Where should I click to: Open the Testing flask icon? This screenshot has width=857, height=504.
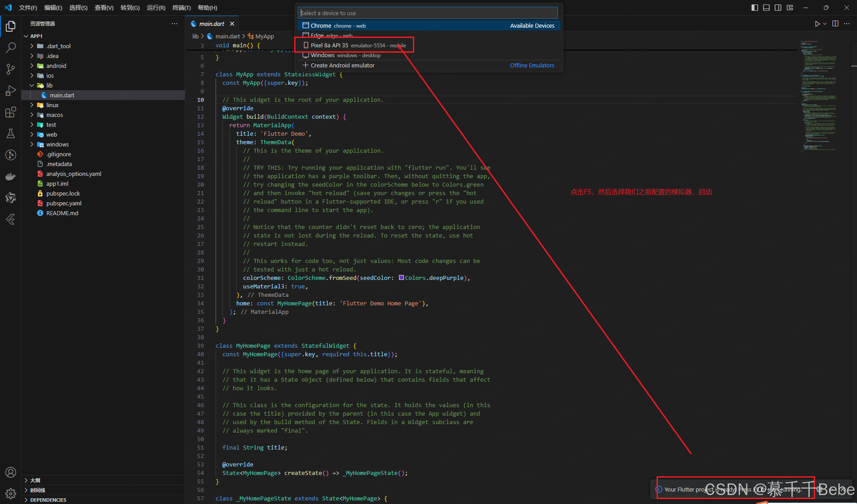pos(11,133)
